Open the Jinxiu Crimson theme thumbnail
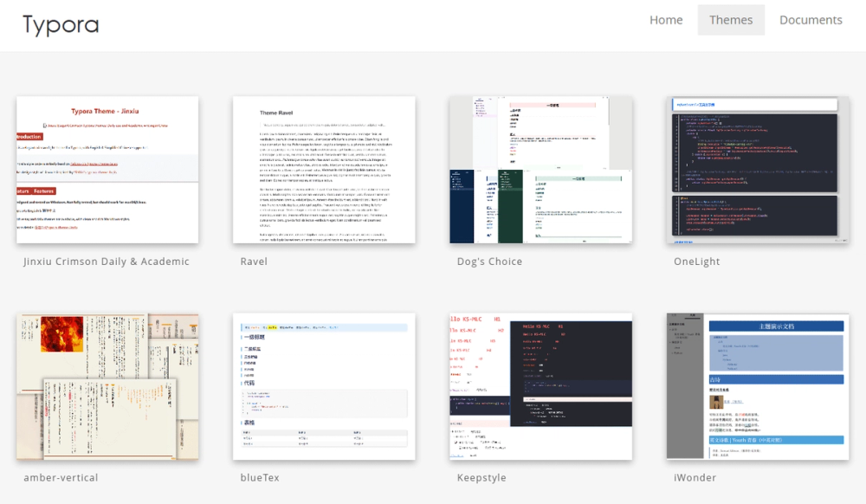 click(107, 170)
